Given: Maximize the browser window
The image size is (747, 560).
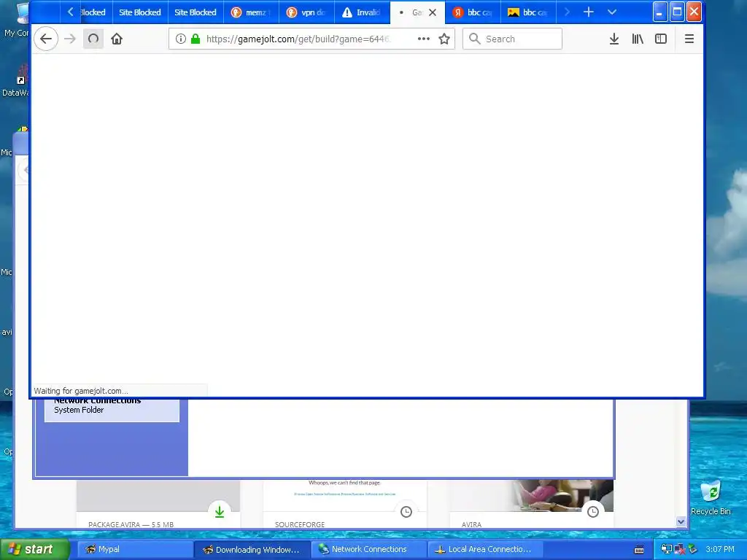Looking at the screenshot, I should coord(677,12).
